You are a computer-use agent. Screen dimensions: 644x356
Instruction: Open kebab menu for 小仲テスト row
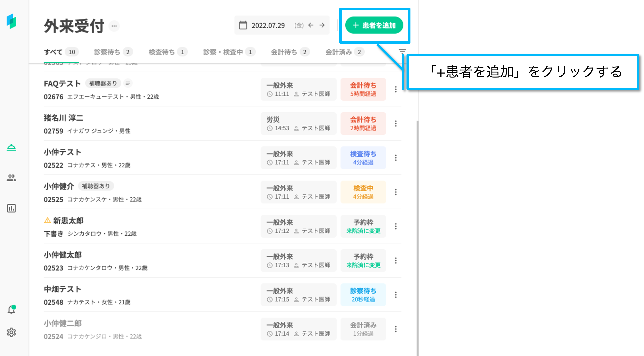[396, 158]
